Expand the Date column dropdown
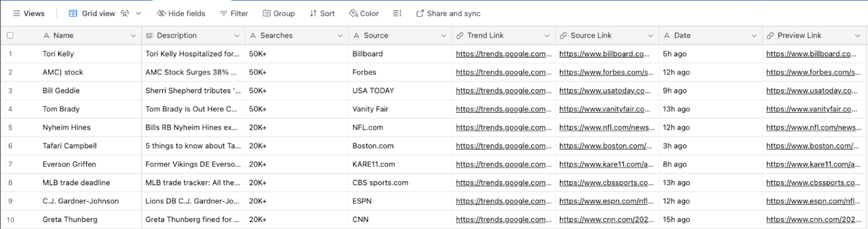 coord(754,36)
